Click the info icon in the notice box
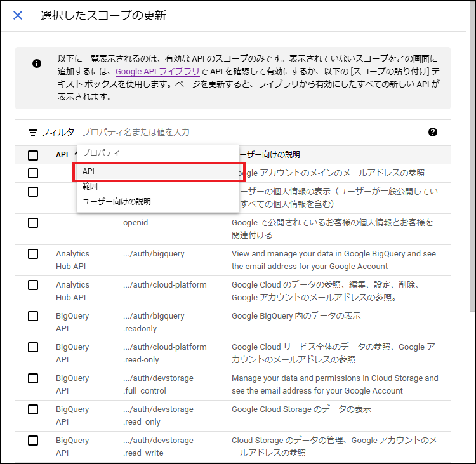 (x=37, y=63)
